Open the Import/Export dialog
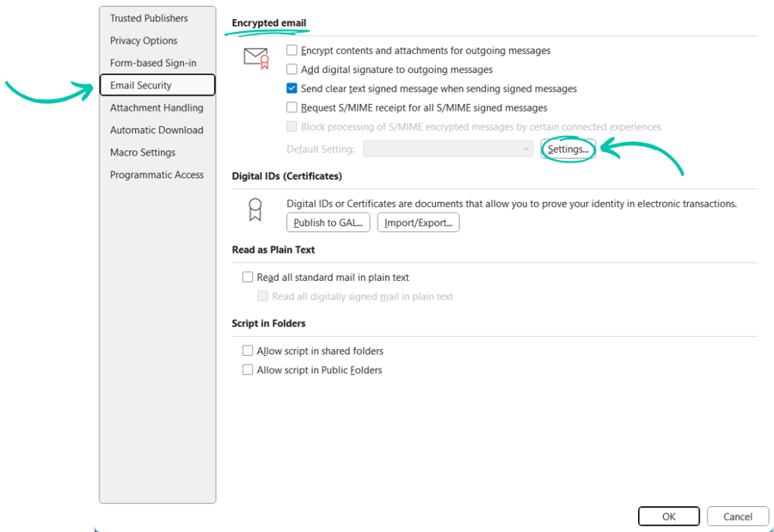Viewport: 774px width, 532px height. pos(418,222)
